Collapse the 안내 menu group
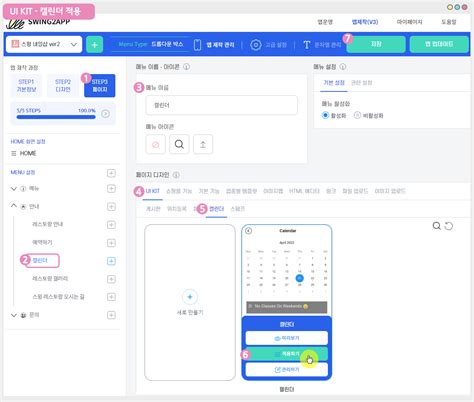474x402 pixels. coord(14,206)
